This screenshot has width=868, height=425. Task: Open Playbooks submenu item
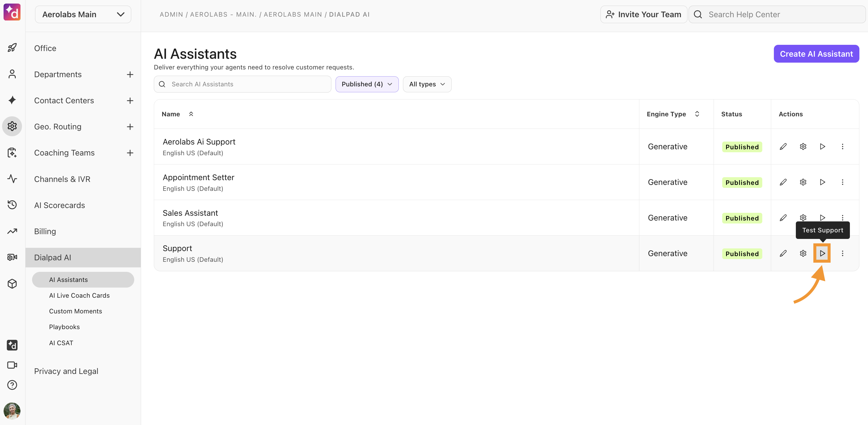click(x=64, y=327)
